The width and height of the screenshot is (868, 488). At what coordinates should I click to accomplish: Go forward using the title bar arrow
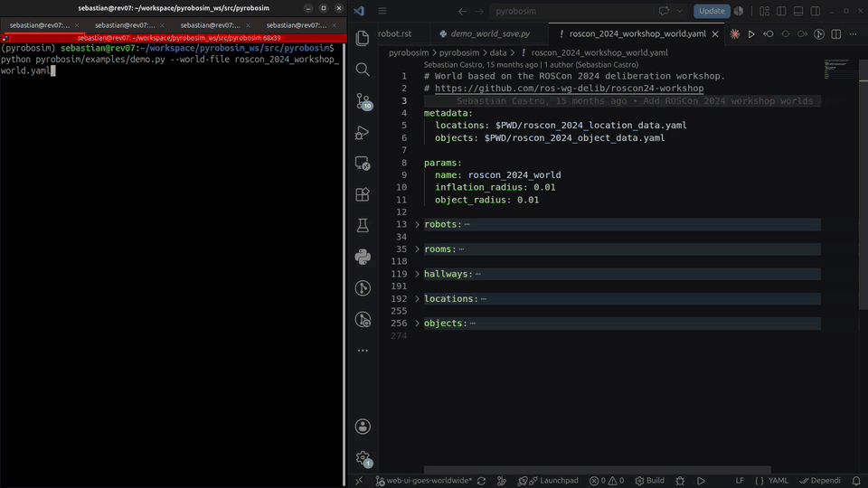click(479, 11)
